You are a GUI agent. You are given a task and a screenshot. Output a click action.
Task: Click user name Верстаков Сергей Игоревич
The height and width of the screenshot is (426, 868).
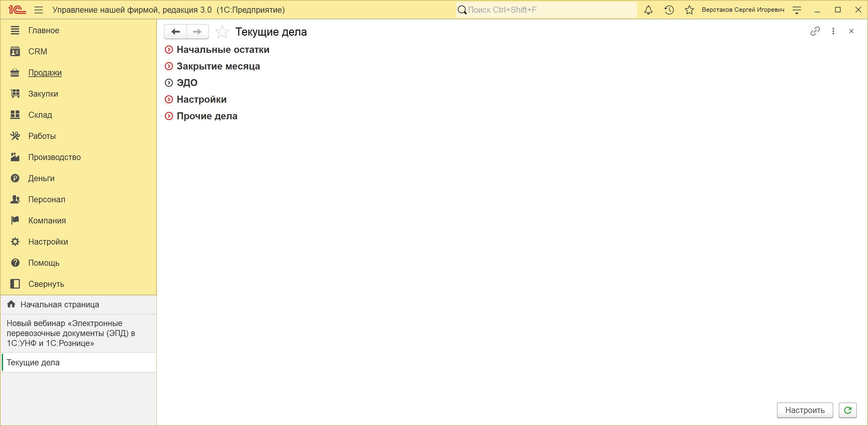point(743,10)
